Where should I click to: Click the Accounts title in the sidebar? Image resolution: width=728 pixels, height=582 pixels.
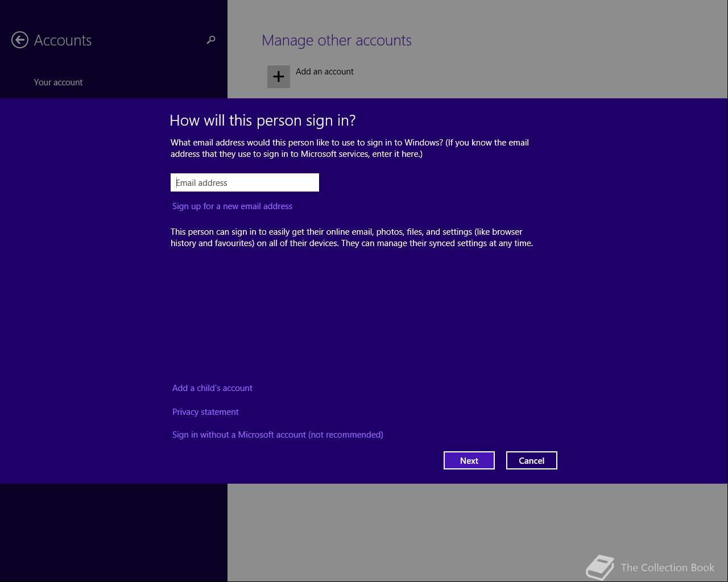click(63, 40)
